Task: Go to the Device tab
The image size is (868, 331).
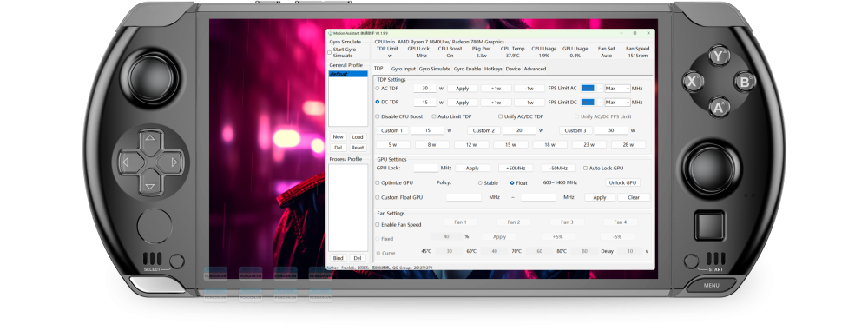Action: coord(513,69)
